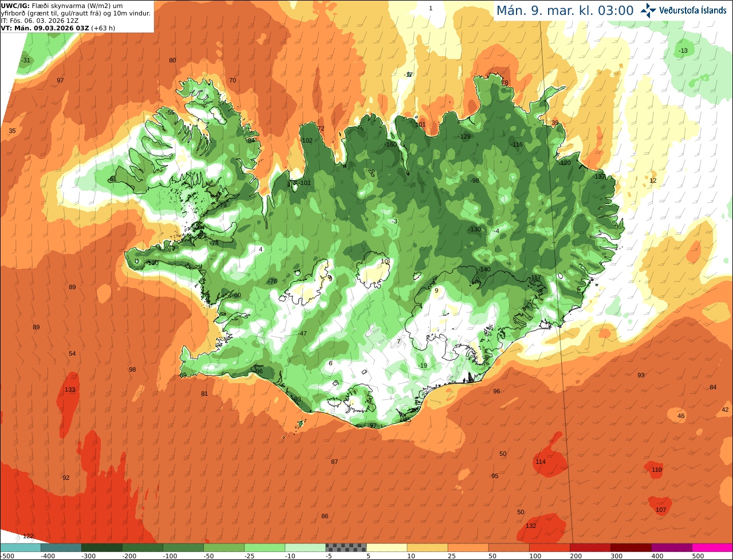Click the -137 value on the east coast
733x560 pixels.
coord(598,176)
